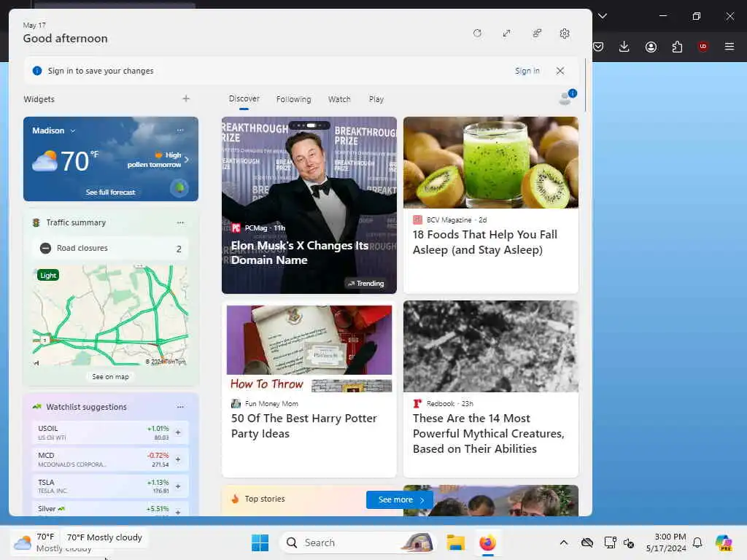This screenshot has width=747, height=560.
Task: Open File Explorer from taskbar
Action: (x=455, y=542)
